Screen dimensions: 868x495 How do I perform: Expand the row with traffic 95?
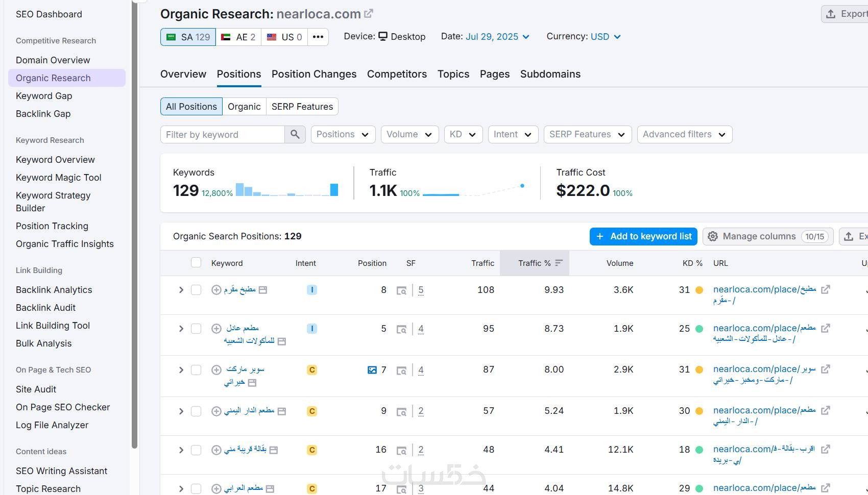(181, 329)
